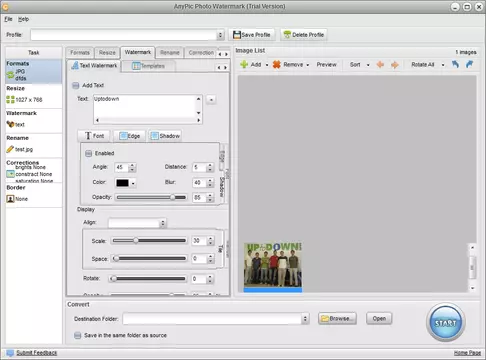Image resolution: width=486 pixels, height=360 pixels.
Task: Toggle the Add Text checkbox
Action: (76, 86)
